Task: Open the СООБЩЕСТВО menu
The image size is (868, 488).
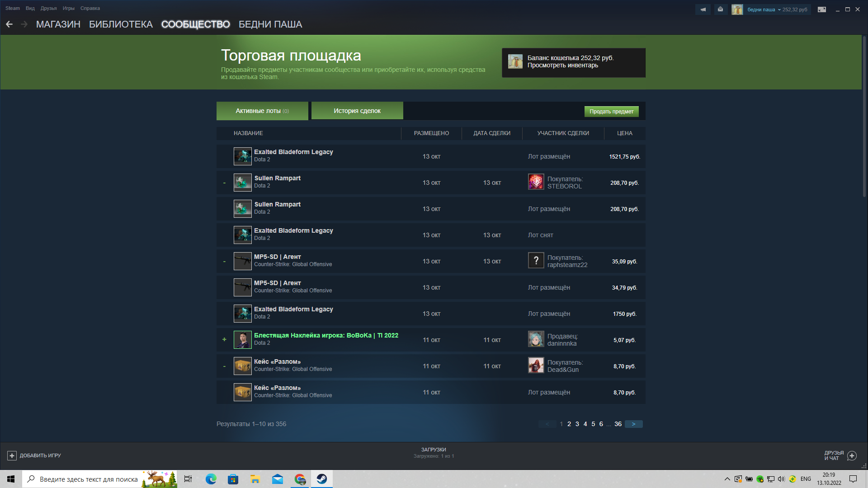Action: click(195, 24)
